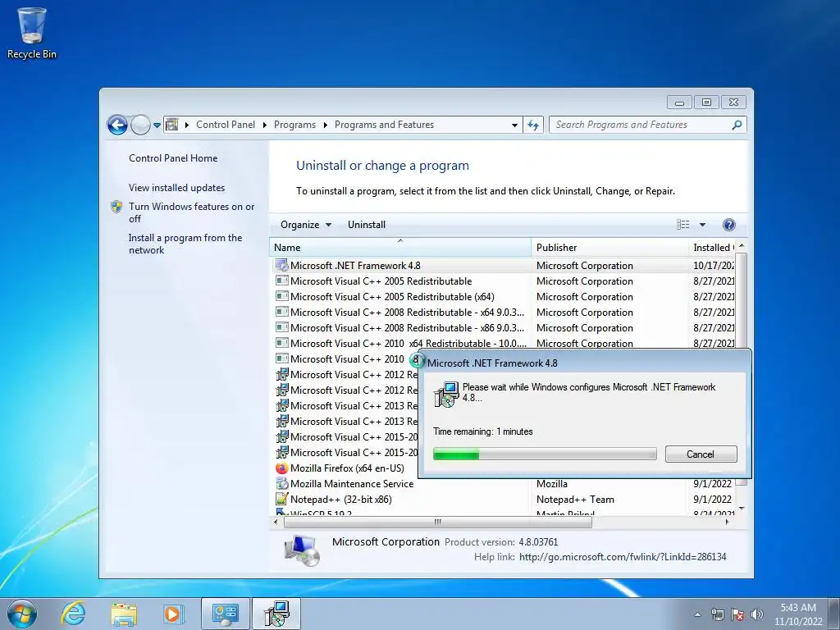The image size is (840, 630).
Task: Select Microsoft .NET Framework 4.8 row icon
Action: click(282, 265)
